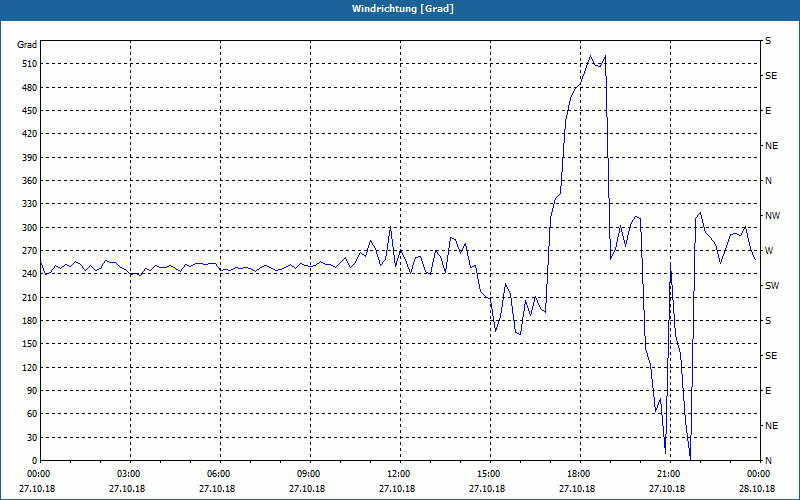Select the 60 degree axis label
The height and width of the screenshot is (500, 800).
32,414
